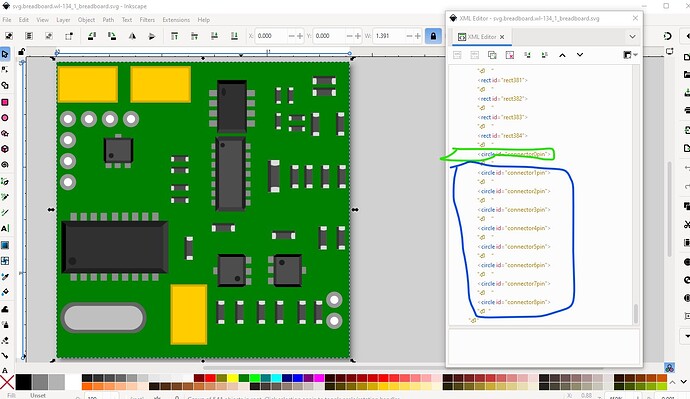
Task: Choose the Ellipse/Circle tool
Action: (x=5, y=118)
